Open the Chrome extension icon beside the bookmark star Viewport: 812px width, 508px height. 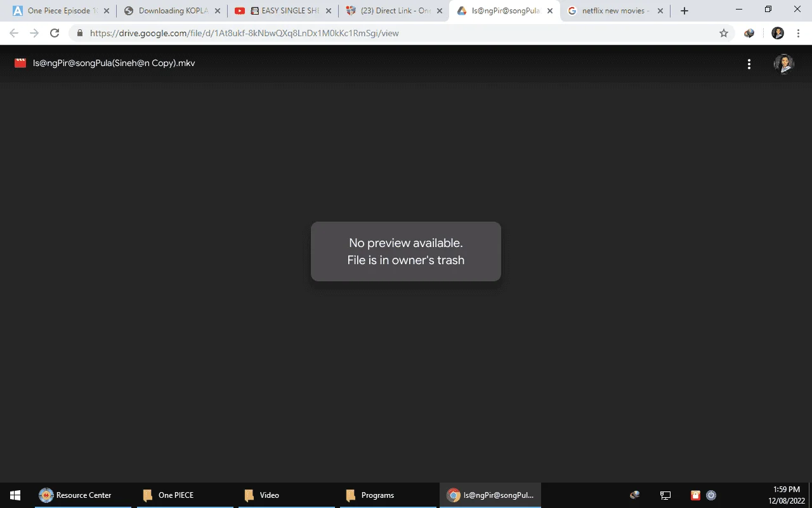749,33
